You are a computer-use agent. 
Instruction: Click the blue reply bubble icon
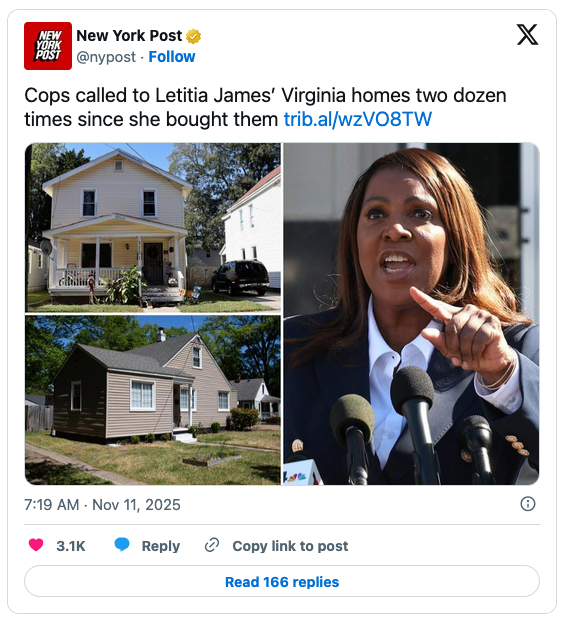point(122,545)
